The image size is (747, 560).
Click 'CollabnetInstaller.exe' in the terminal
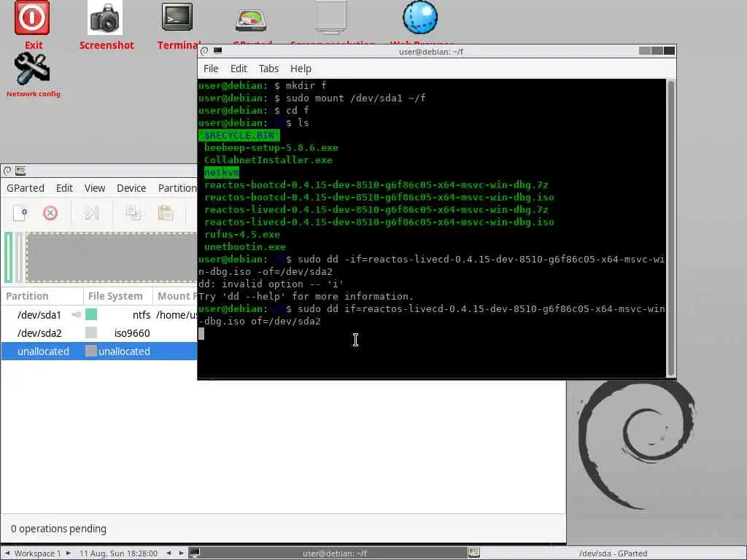coord(268,160)
